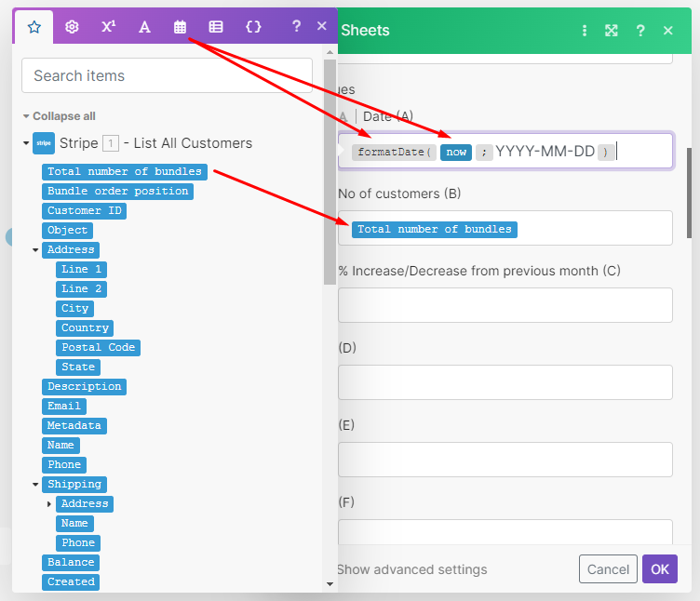Open the text functions tab
Viewport: 700px width, 601px height.
tap(144, 27)
